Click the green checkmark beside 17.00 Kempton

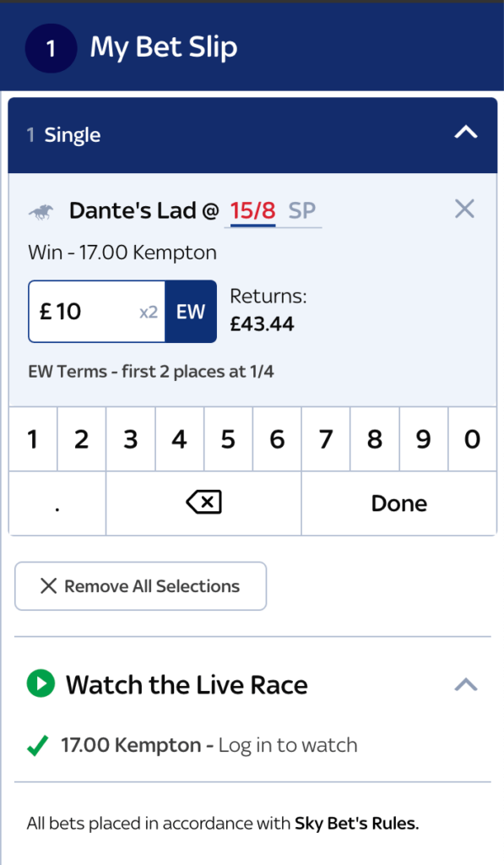click(x=35, y=745)
